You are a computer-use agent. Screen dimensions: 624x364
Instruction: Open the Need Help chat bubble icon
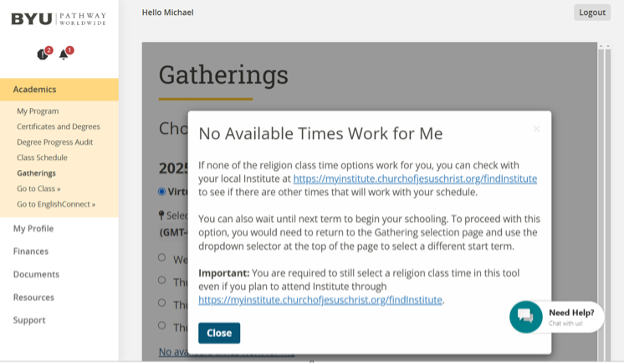[526, 317]
